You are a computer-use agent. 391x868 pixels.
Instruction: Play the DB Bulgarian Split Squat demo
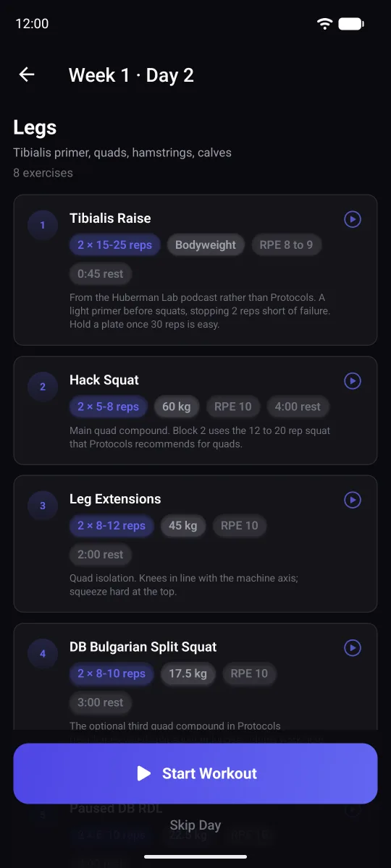353,647
